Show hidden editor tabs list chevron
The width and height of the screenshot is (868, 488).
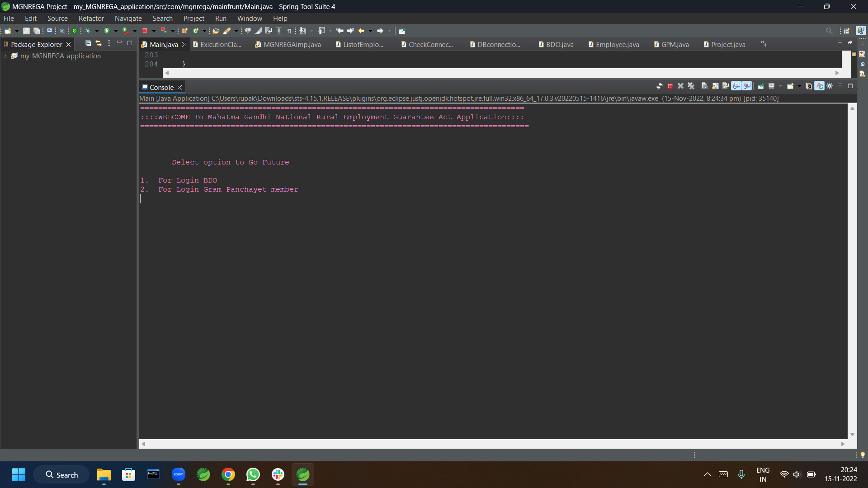pyautogui.click(x=764, y=44)
